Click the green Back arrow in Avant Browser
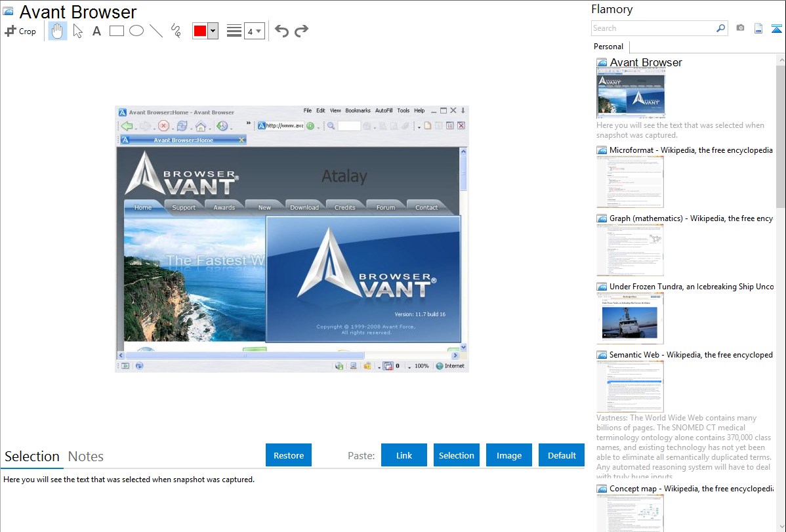 tap(127, 126)
